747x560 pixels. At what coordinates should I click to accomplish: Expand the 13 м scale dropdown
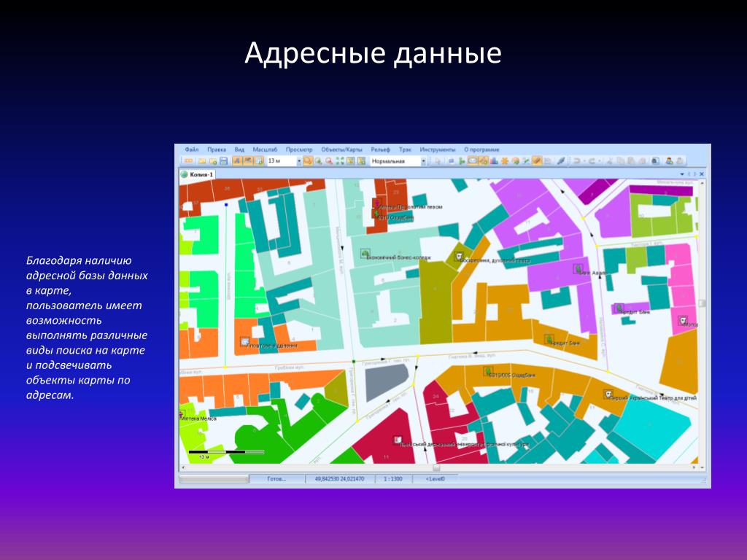[x=299, y=161]
